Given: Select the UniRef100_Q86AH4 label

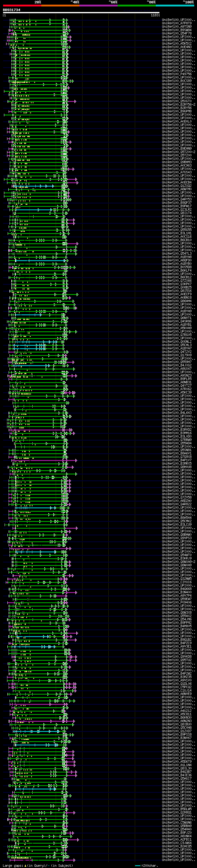Looking at the screenshot, I should [177, 301].
